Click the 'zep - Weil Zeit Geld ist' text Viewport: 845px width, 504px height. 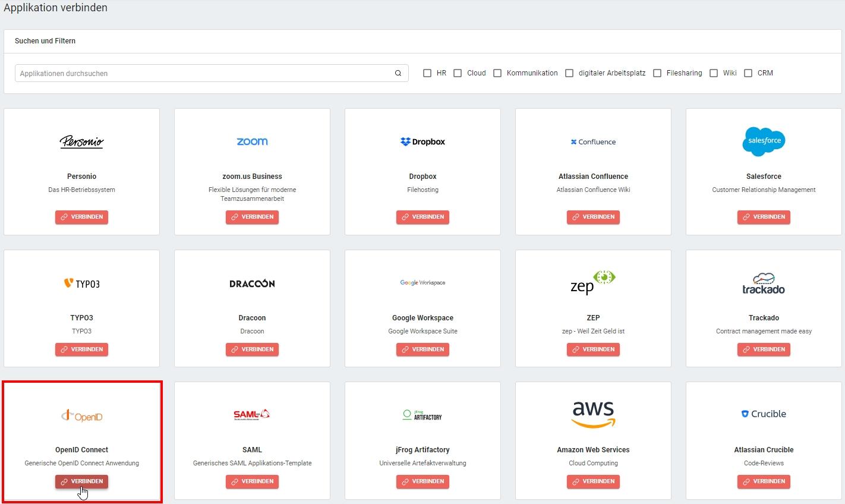tap(593, 332)
